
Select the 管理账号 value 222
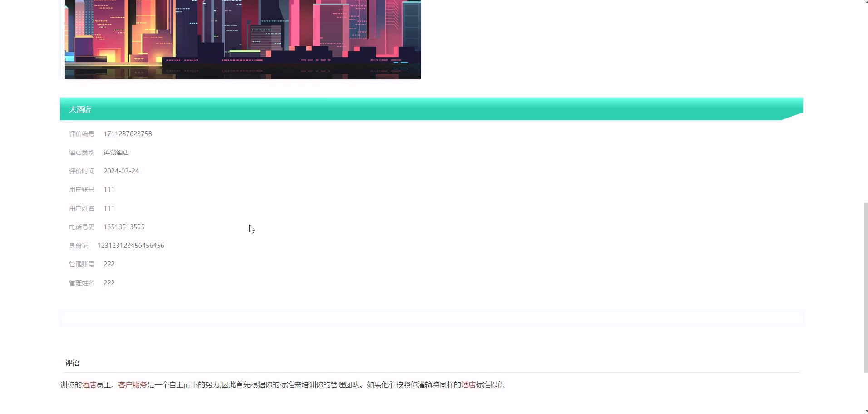109,264
